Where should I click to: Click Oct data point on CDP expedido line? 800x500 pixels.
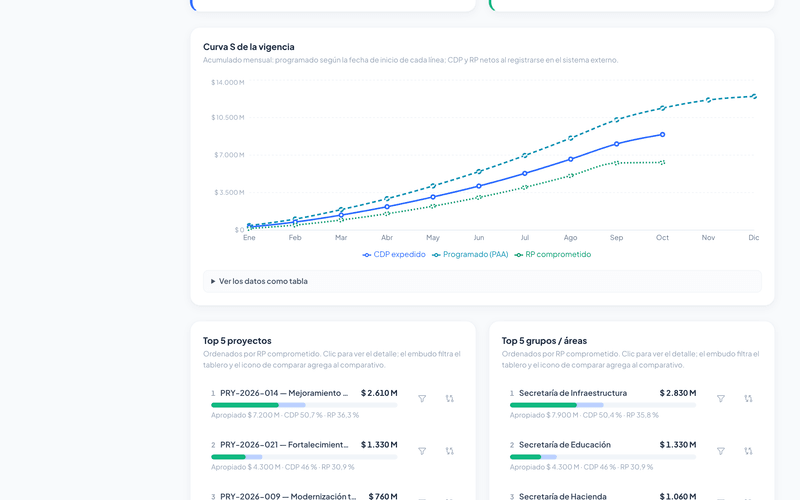(x=662, y=135)
